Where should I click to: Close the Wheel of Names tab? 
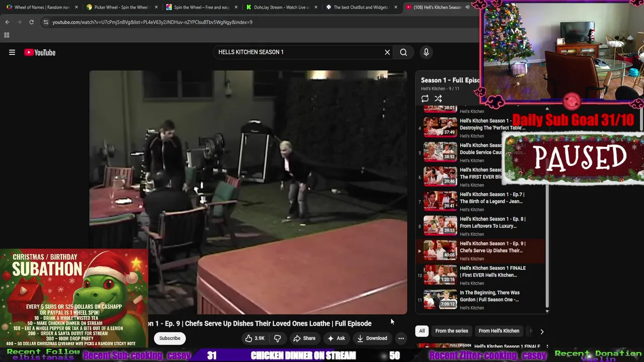pos(76,7)
